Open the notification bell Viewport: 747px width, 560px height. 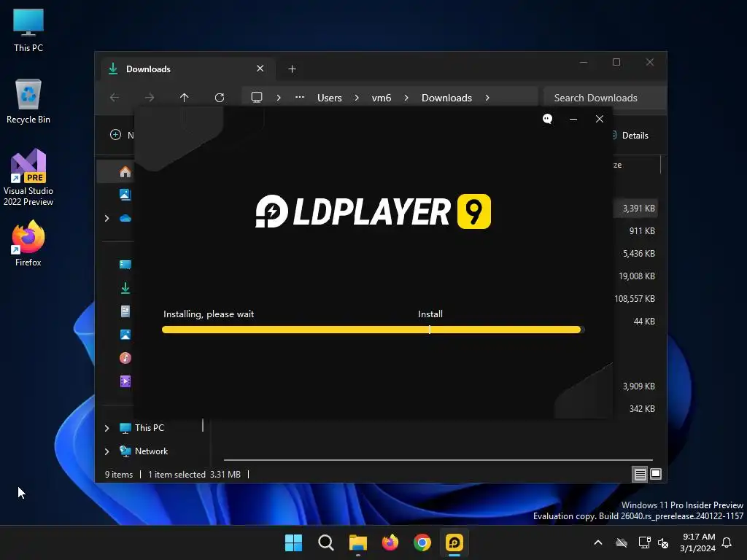727,542
